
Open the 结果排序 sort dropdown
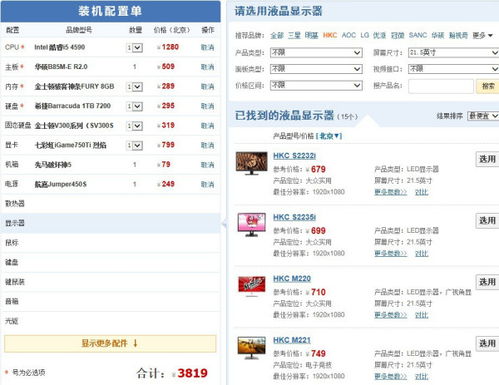coord(483,116)
